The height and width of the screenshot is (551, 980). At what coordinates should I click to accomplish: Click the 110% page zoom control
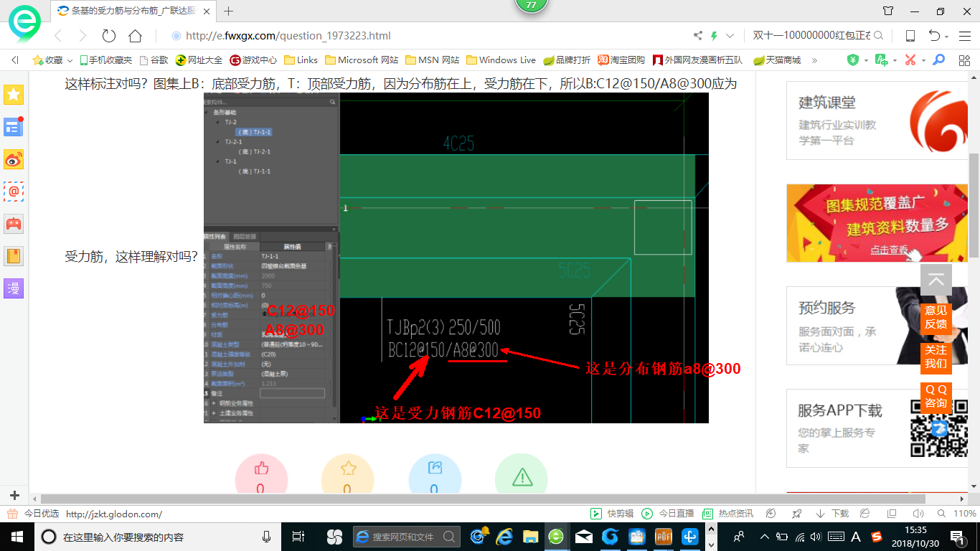point(958,514)
